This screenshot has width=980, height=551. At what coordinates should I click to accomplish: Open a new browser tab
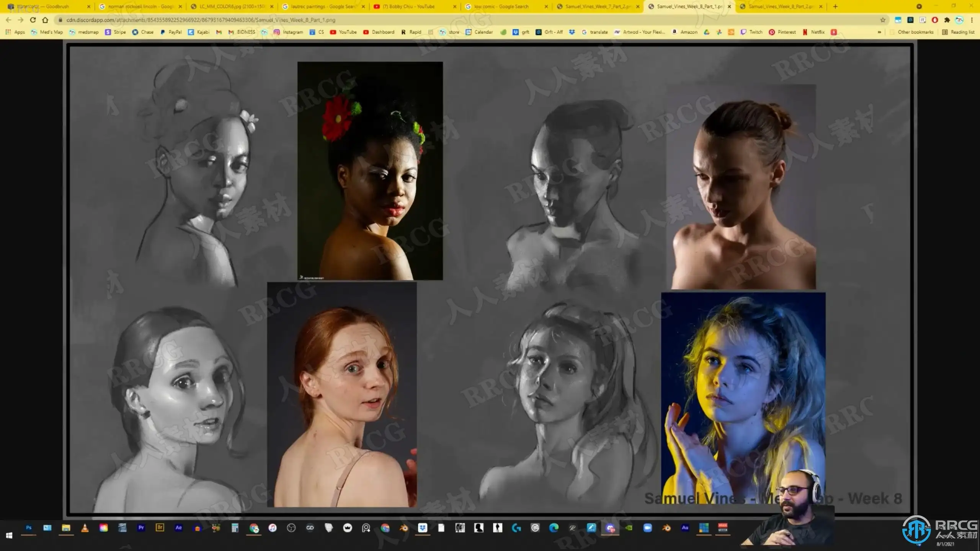click(835, 7)
